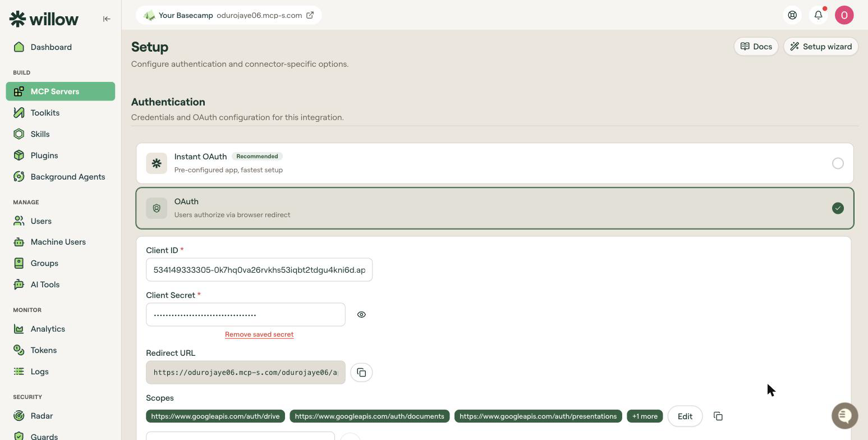The width and height of the screenshot is (868, 440).
Task: Reveal the Client Secret with eye icon
Action: (361, 315)
